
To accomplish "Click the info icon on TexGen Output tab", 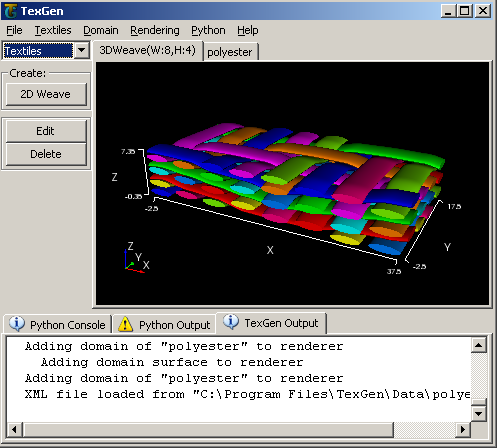I will pos(231,322).
